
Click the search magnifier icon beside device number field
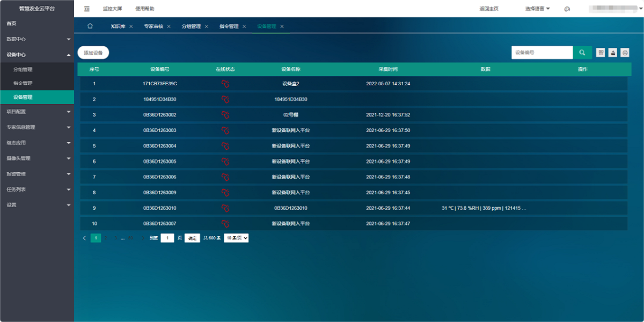(x=583, y=52)
